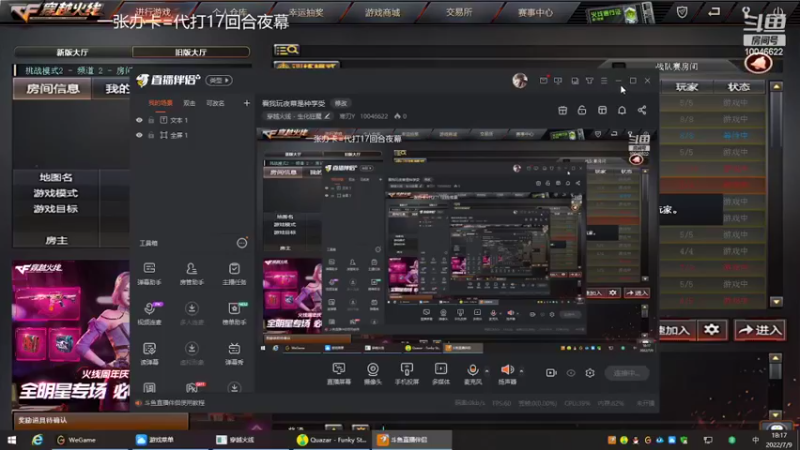Screen dimensions: 800x450
Task: Switch to 新版大厅 lobby tab in game
Action: point(72,52)
